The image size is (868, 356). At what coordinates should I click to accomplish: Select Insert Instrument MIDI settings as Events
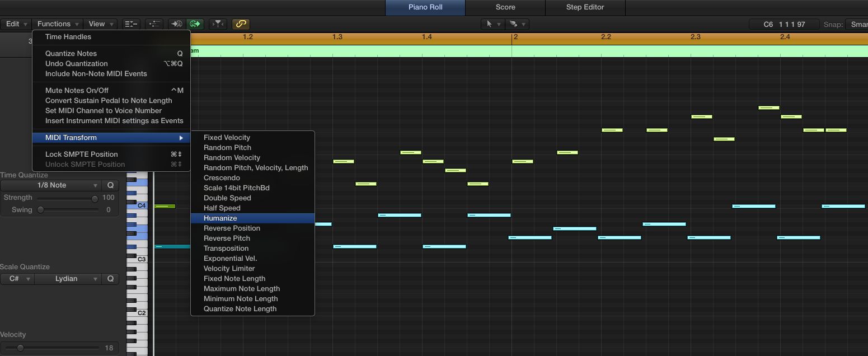coord(111,121)
